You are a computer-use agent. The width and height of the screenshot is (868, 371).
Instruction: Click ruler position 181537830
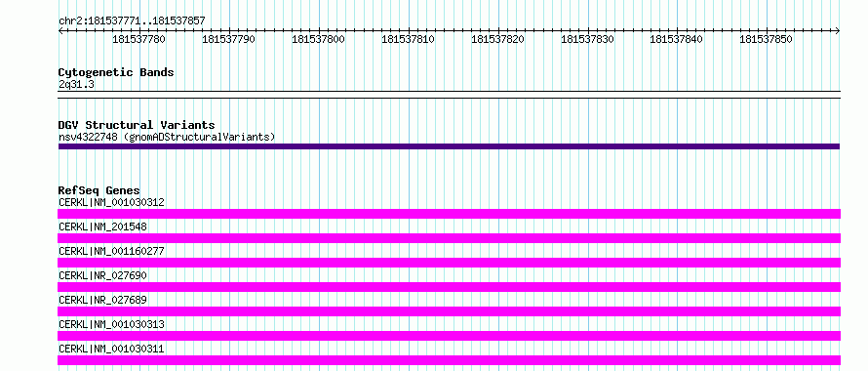coord(587,39)
